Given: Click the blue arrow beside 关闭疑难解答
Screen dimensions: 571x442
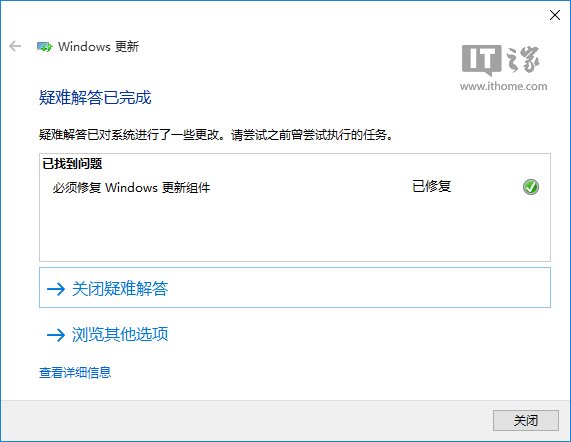Looking at the screenshot, I should coord(56,289).
